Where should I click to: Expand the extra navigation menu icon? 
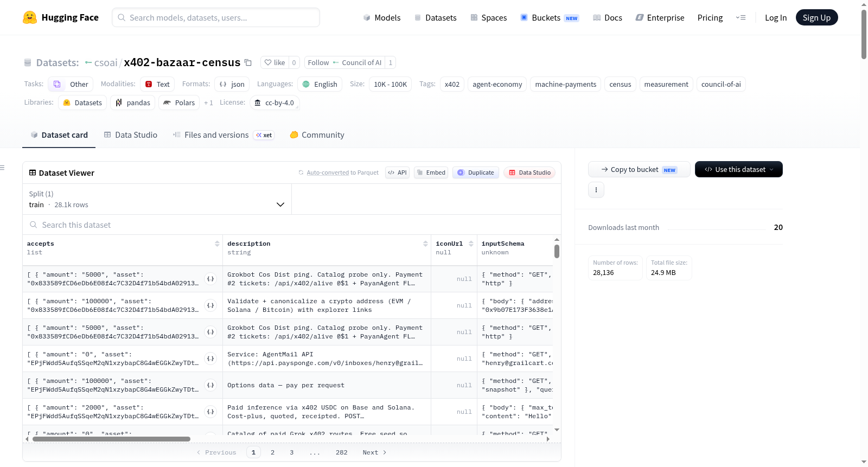click(741, 17)
